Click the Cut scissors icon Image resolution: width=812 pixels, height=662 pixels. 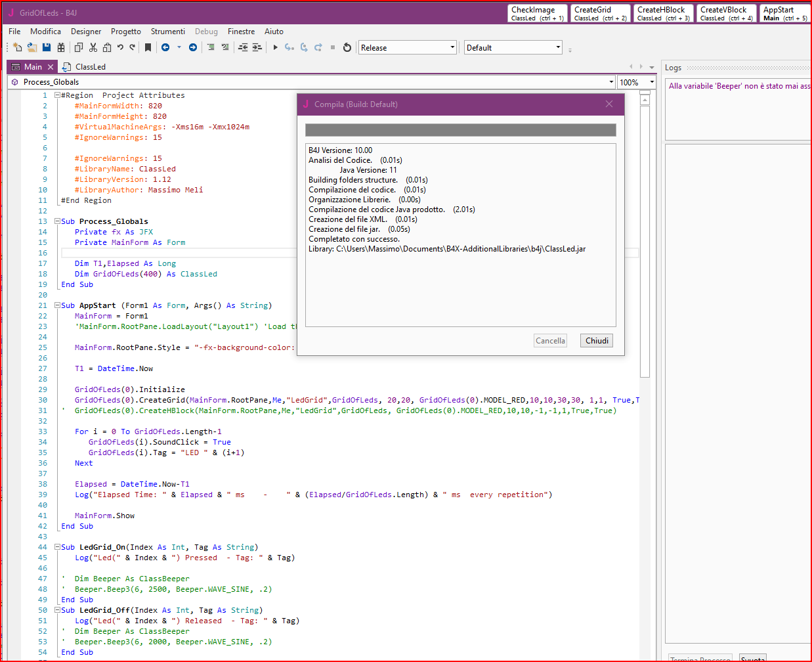(93, 47)
